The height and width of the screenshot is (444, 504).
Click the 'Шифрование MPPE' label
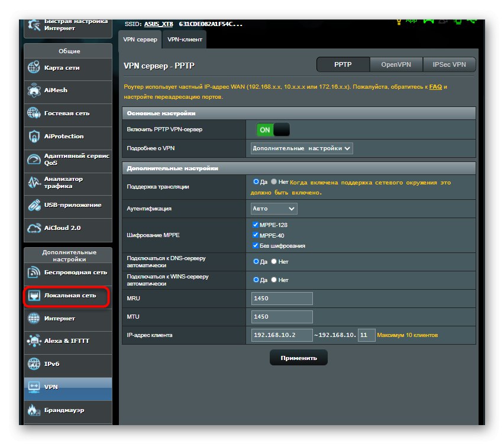[153, 235]
